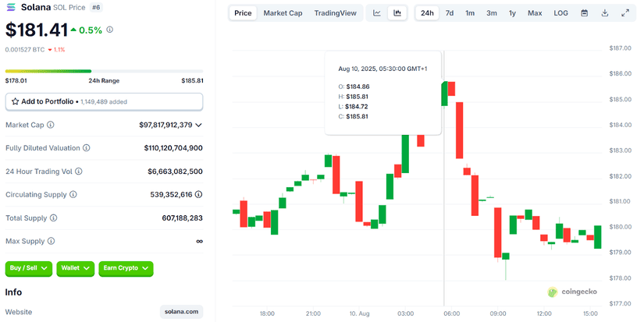Click the $6,663,082,500 trading volume value
This screenshot has width=644, height=322.
click(175, 171)
